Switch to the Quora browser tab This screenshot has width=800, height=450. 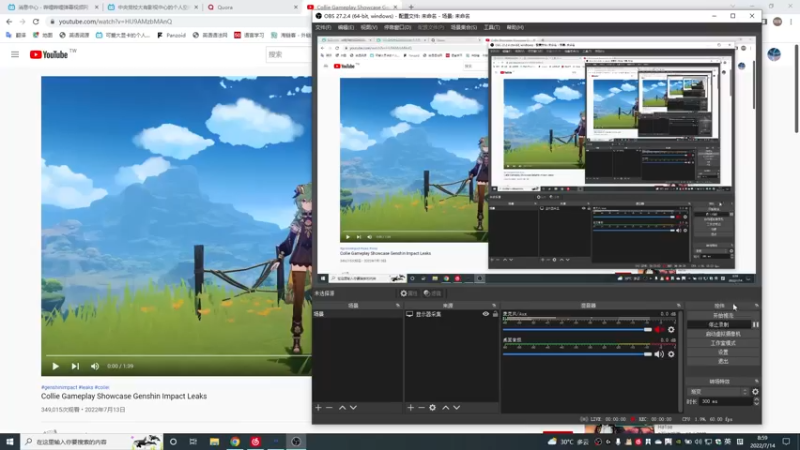[x=252, y=7]
